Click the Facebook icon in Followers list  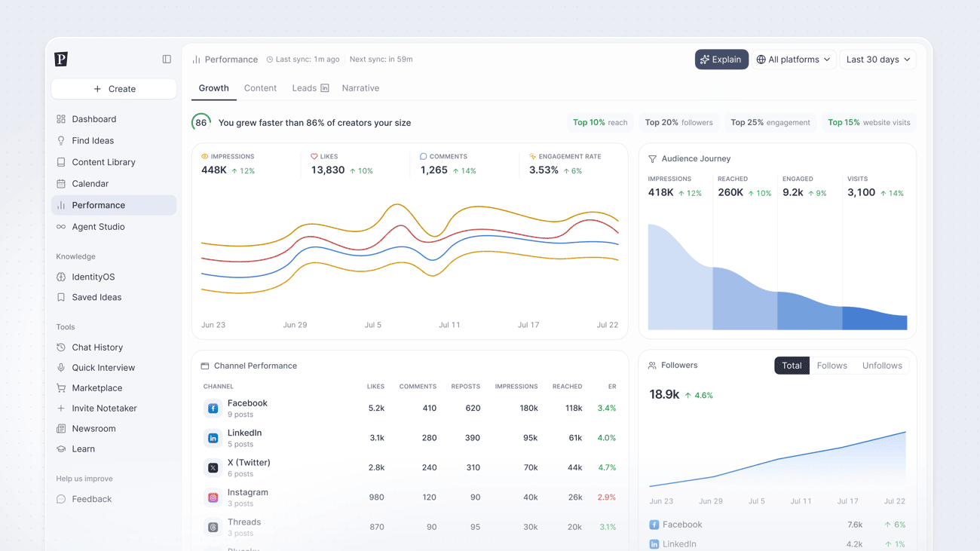tap(654, 525)
